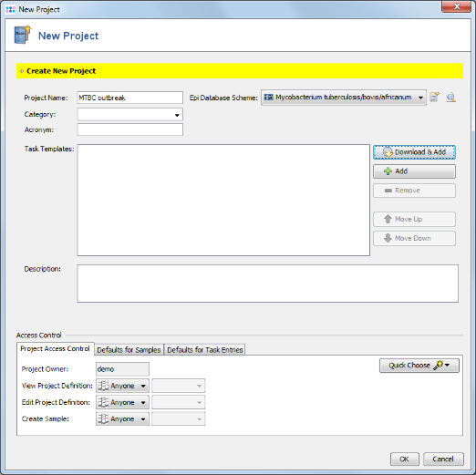Screen dimensions: 476x475
Task: Open the Category dropdown
Action: [130, 115]
